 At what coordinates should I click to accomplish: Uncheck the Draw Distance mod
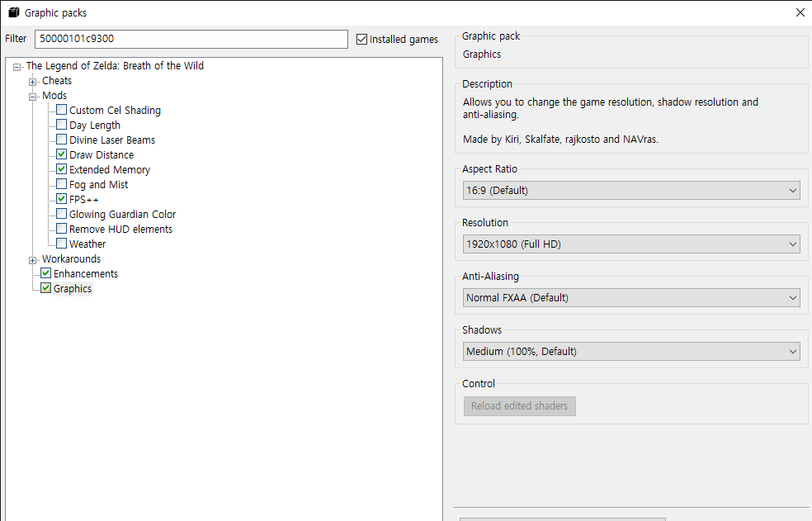tap(62, 154)
